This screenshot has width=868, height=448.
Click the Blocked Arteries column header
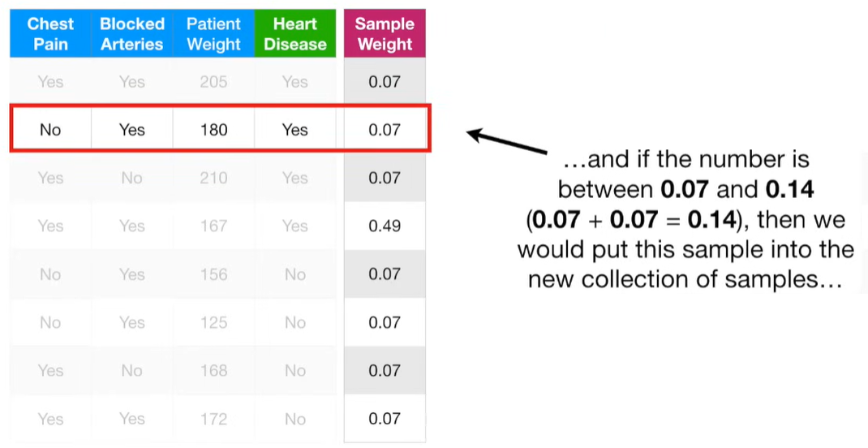(x=131, y=33)
